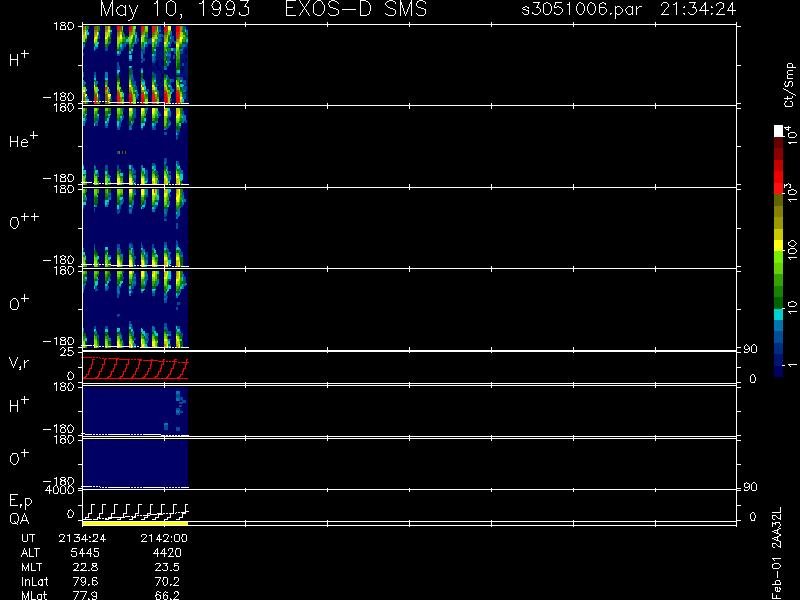Click the O++ panel label
The image size is (800, 600).
click(x=24, y=221)
